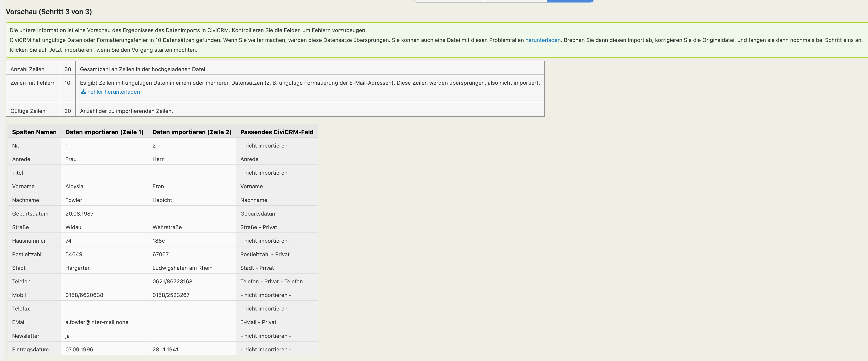Viewport: 868px width, 361px height.
Task: Click entry date '28.11.1941'
Action: (x=166, y=350)
